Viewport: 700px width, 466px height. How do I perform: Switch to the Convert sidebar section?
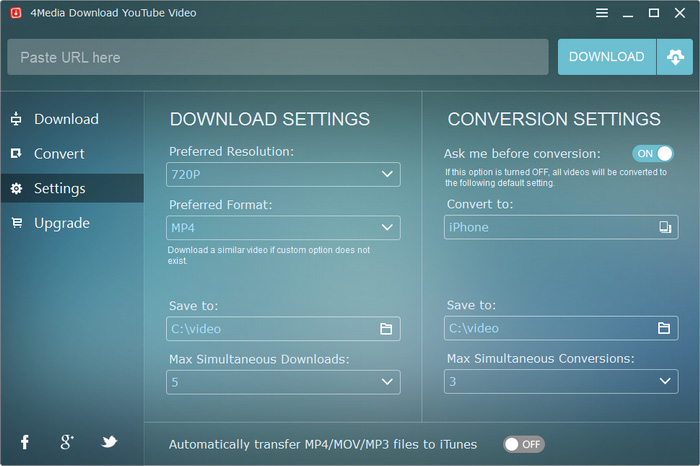click(72, 154)
